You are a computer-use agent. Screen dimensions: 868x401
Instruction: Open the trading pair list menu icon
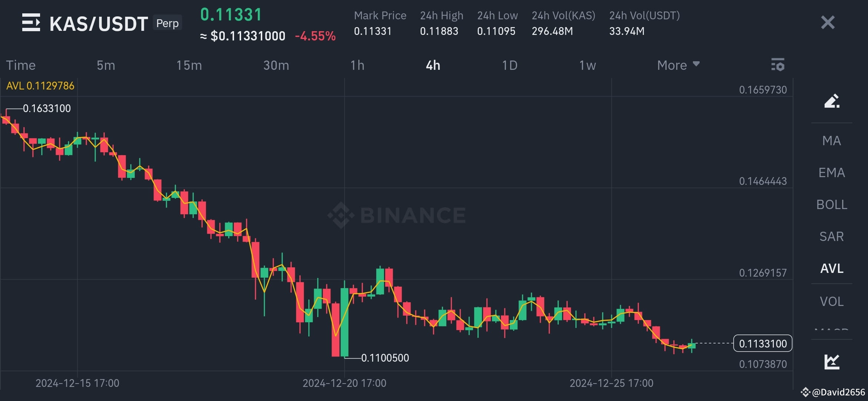click(31, 23)
